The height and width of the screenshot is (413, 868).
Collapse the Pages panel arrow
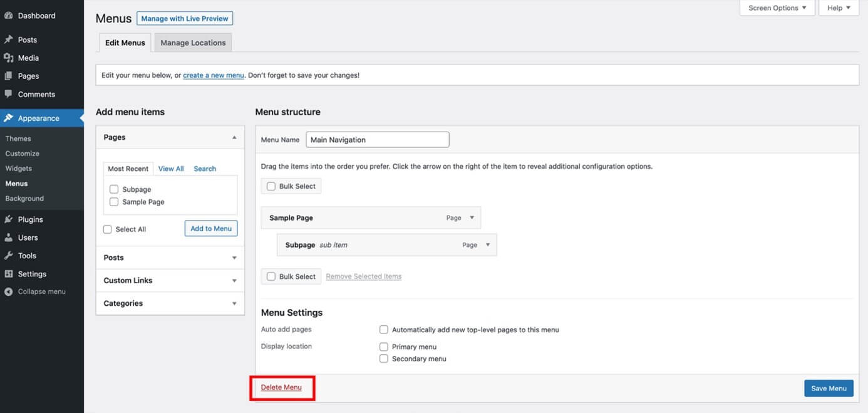(234, 137)
